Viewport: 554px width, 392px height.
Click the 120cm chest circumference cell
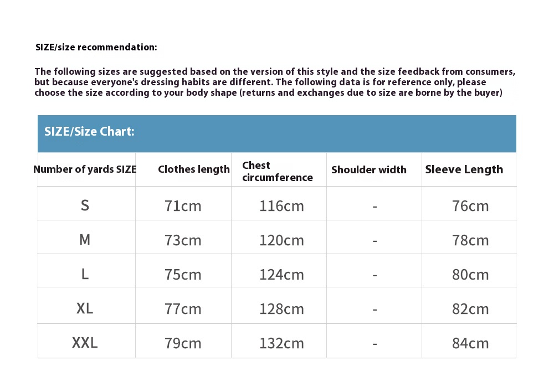click(x=281, y=240)
